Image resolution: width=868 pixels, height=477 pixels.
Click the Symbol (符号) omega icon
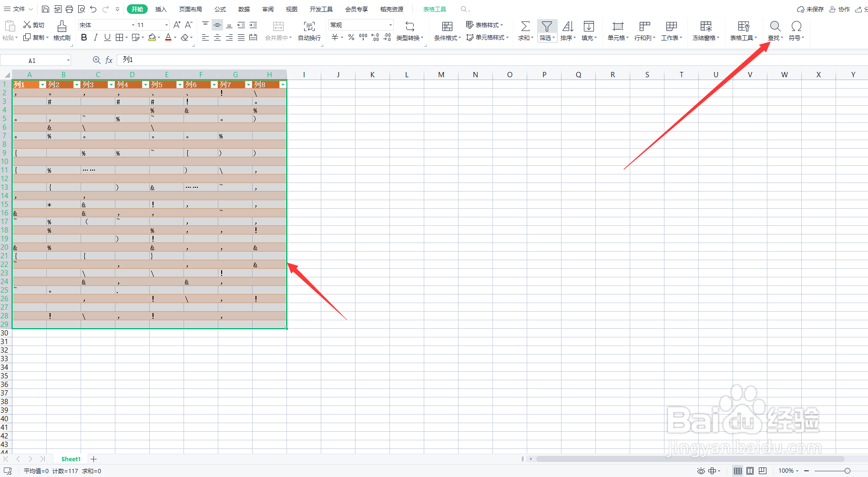click(x=796, y=26)
